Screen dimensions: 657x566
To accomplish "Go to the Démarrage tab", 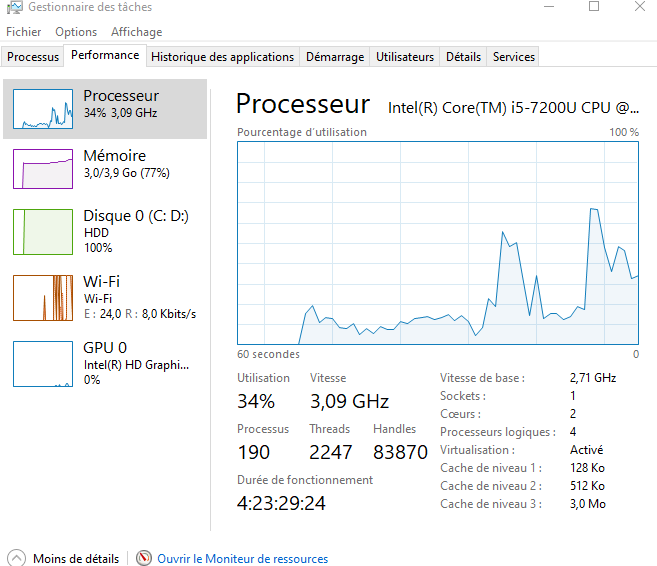I will pos(334,57).
